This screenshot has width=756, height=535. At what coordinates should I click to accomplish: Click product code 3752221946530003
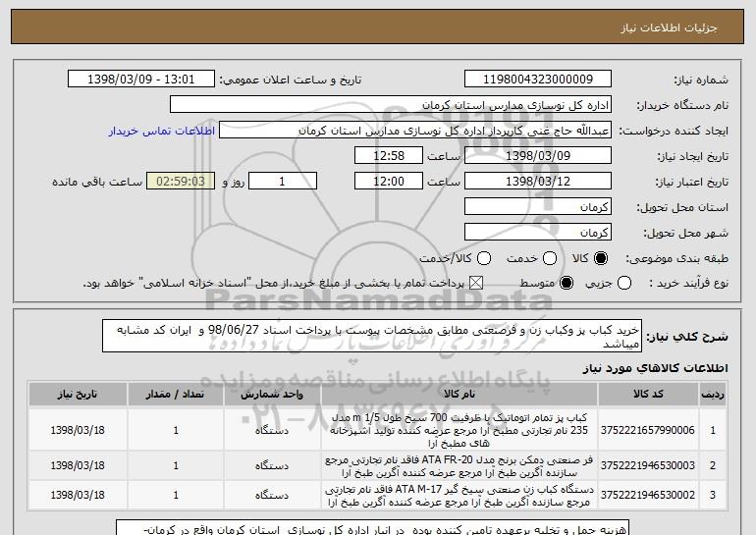click(648, 465)
